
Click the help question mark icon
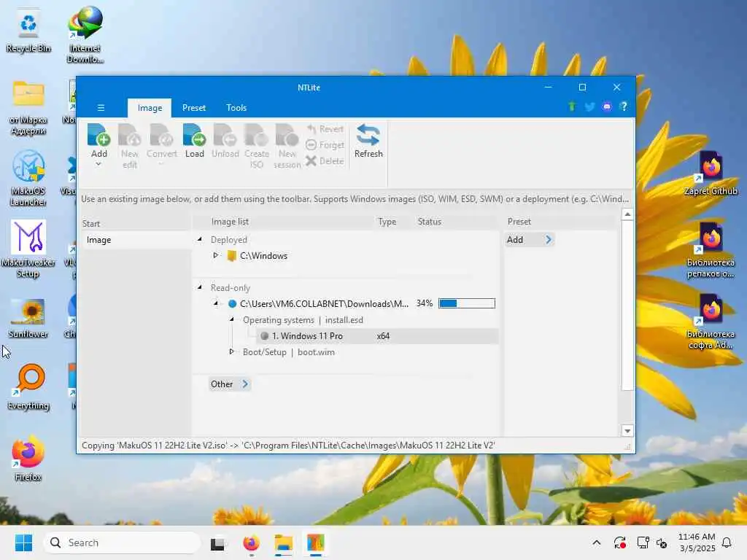(624, 106)
